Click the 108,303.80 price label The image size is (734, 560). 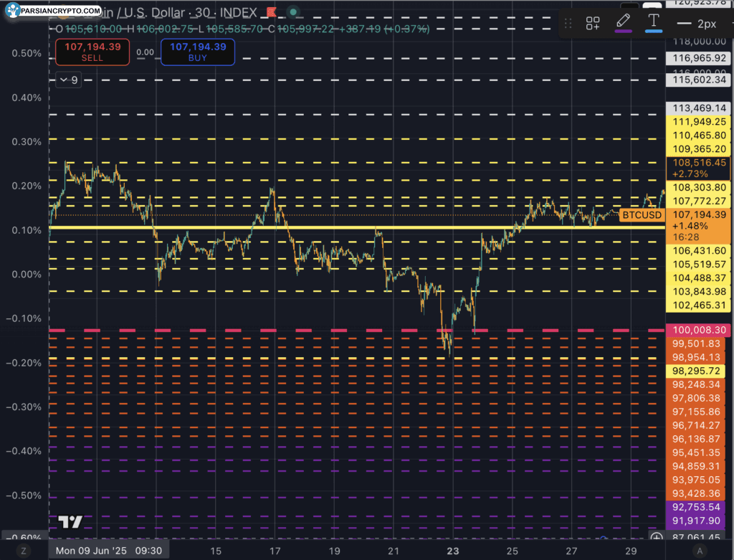(698, 187)
